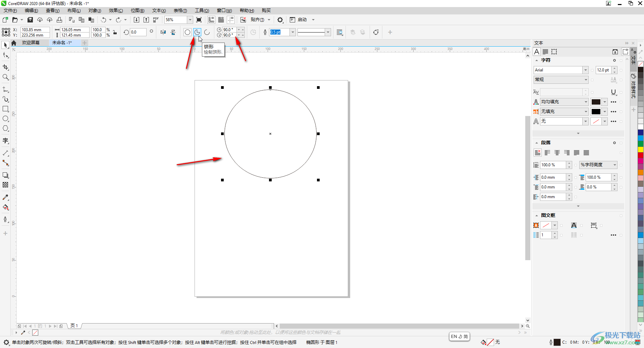Image resolution: width=644 pixels, height=348 pixels.
Task: Choose the Polygon tool
Action: pos(5,128)
